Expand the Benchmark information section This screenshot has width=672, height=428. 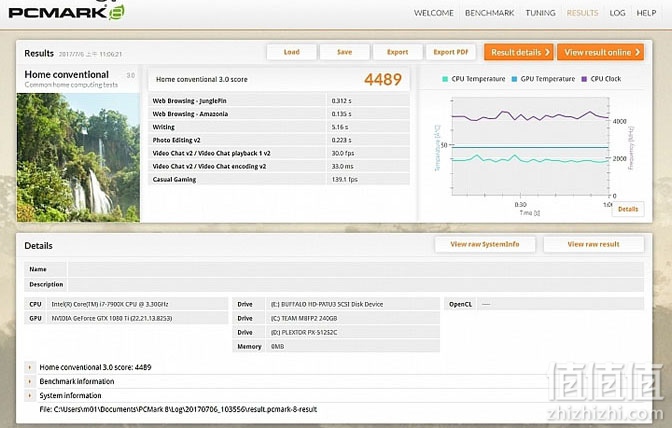pos(30,381)
